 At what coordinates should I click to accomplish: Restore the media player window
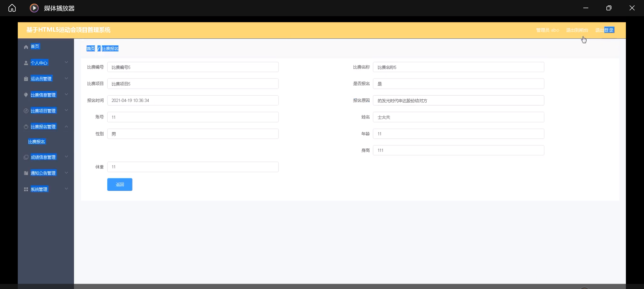pyautogui.click(x=609, y=8)
